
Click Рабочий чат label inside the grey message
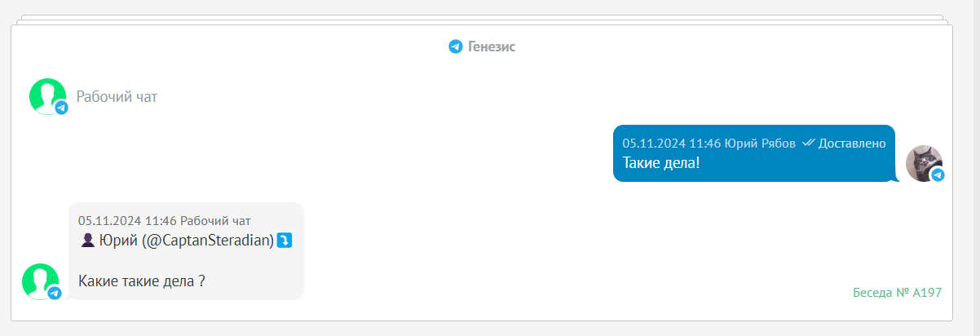pyautogui.click(x=215, y=221)
